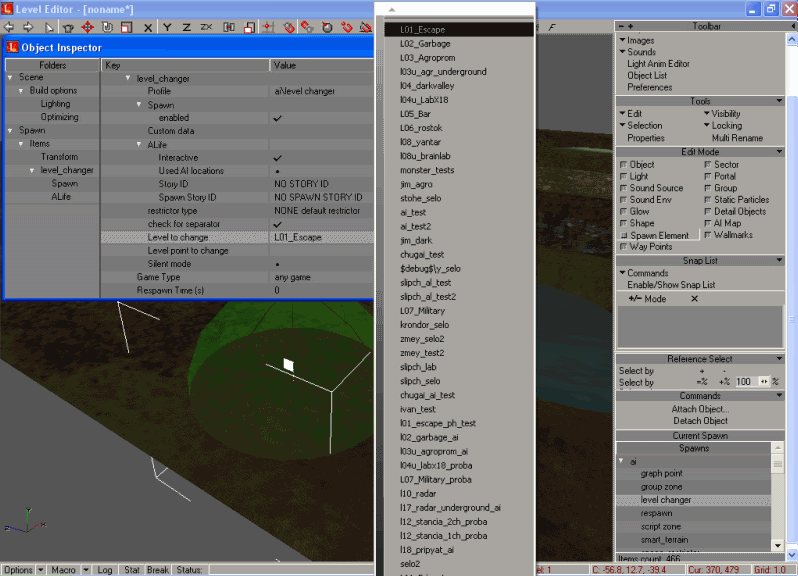
Task: Enable Sound Source edit mode
Action: point(651,188)
